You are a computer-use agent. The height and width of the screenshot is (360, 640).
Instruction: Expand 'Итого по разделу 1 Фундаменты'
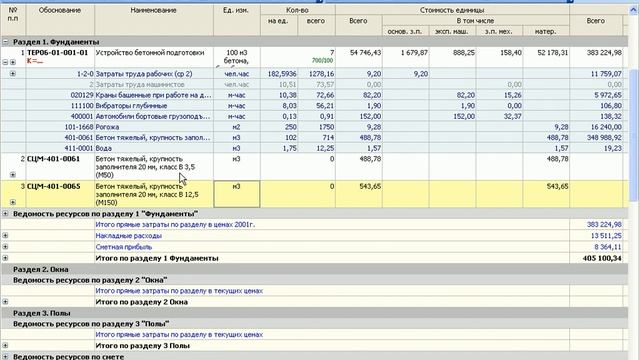click(5, 258)
